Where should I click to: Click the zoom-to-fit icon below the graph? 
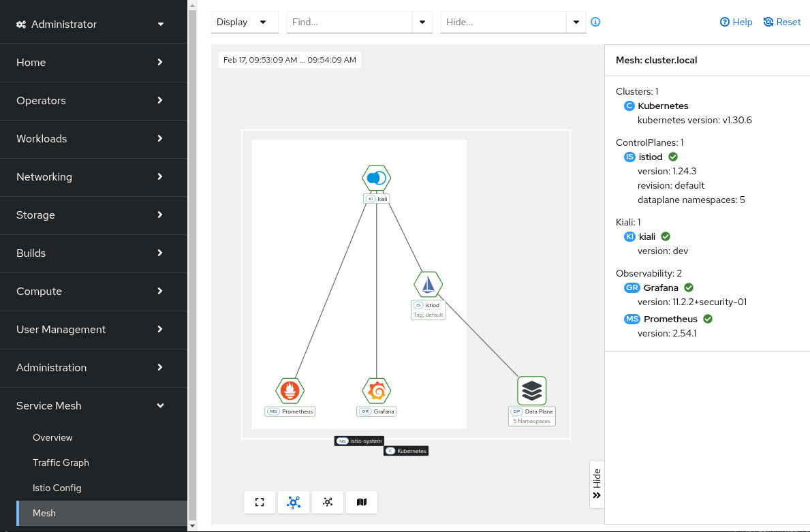pos(259,502)
